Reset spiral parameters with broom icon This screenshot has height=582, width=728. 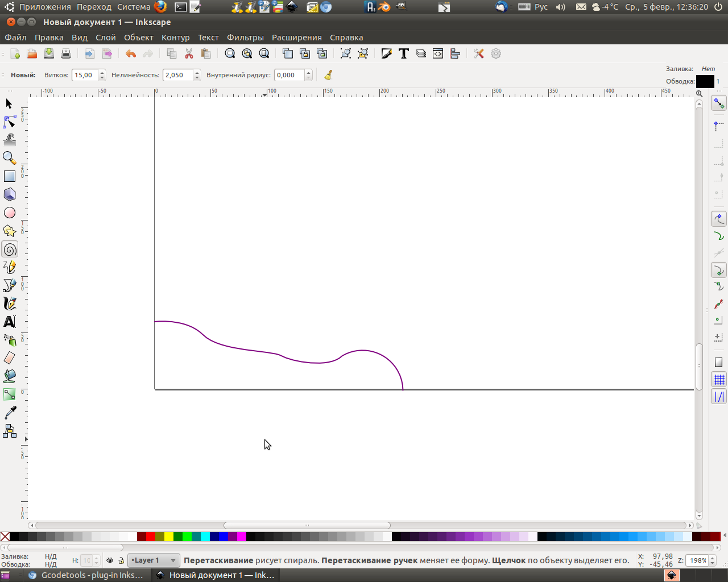pos(328,75)
